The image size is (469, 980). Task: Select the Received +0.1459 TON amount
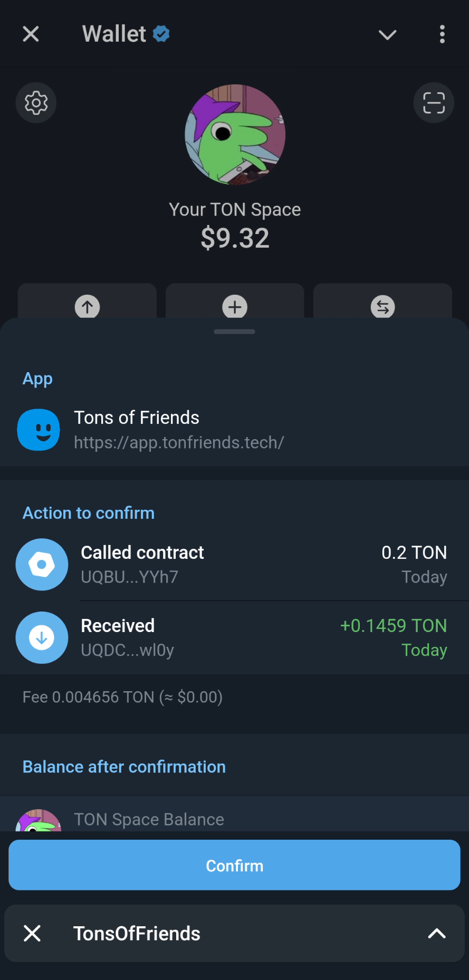pos(393,626)
